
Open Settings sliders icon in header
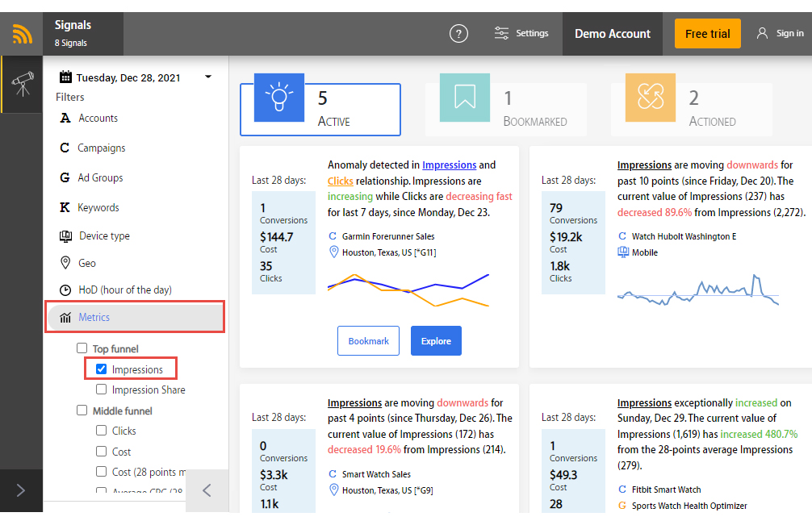pos(501,33)
